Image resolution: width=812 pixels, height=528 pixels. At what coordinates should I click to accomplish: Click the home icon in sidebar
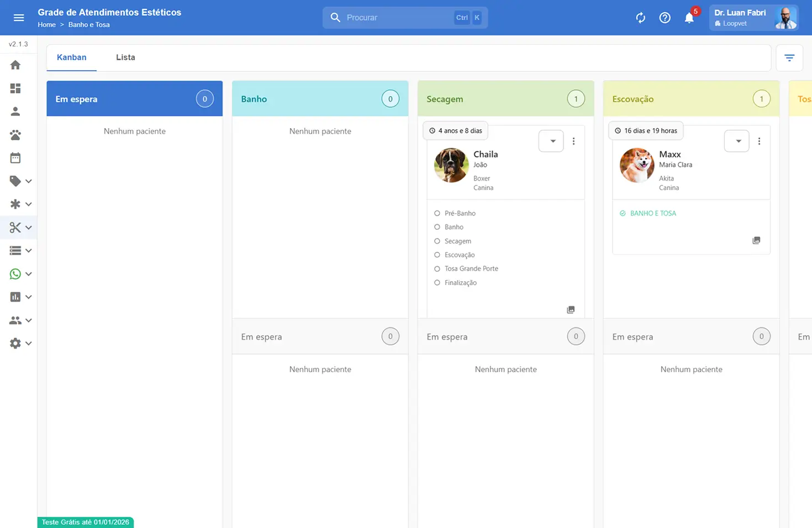point(15,65)
